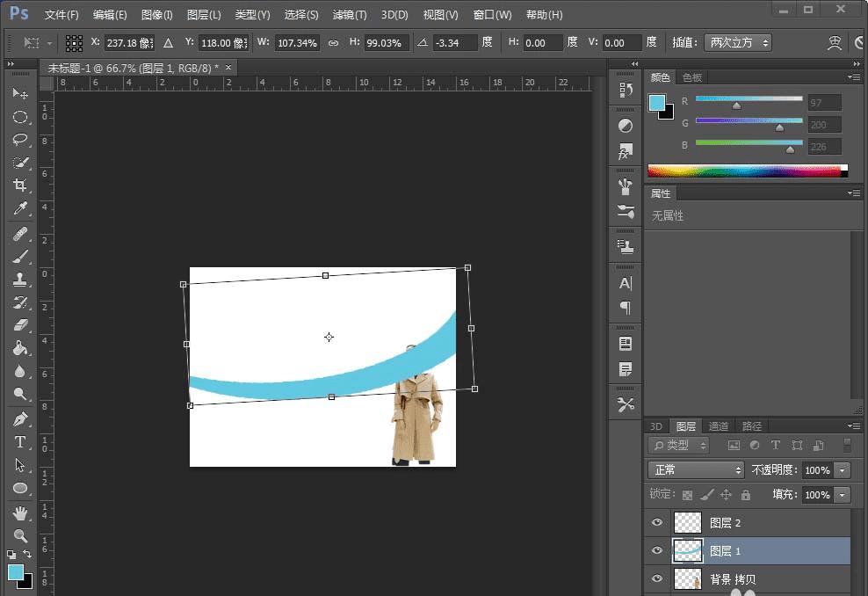This screenshot has height=596, width=868.
Task: Open the 插值 interpolation dropdown
Action: (738, 42)
